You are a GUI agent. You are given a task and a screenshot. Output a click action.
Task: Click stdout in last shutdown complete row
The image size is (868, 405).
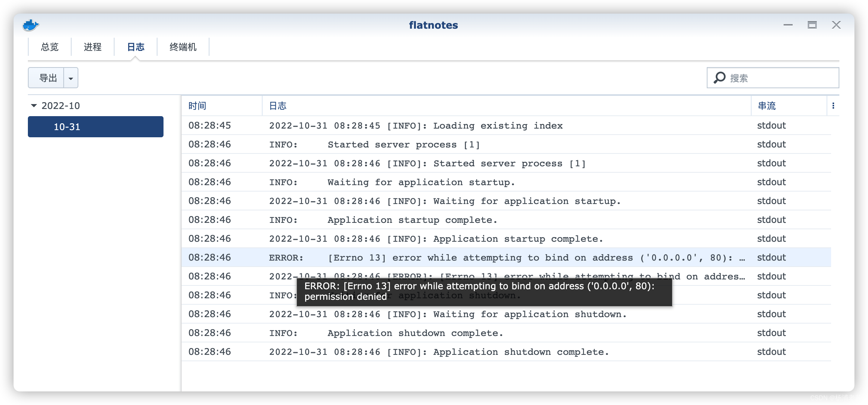[x=772, y=352]
